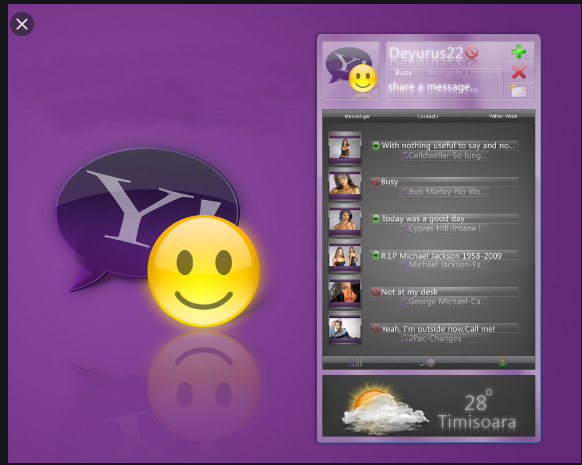Click music note icon beside 'Bob Marley-No Wo'
This screenshot has height=465, width=582.
pyautogui.click(x=404, y=192)
